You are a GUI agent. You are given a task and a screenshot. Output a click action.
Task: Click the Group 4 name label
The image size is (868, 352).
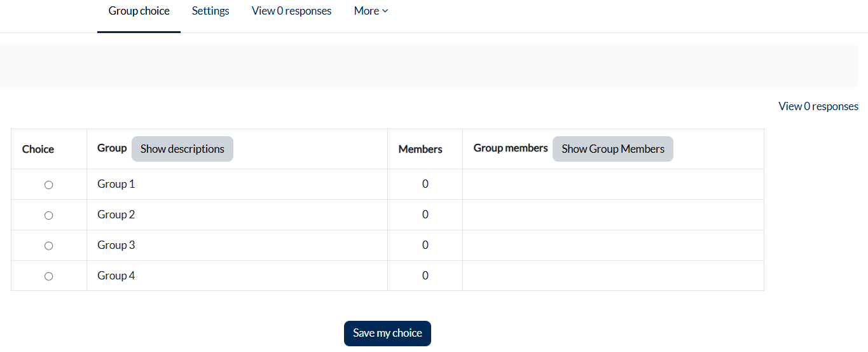pos(116,276)
